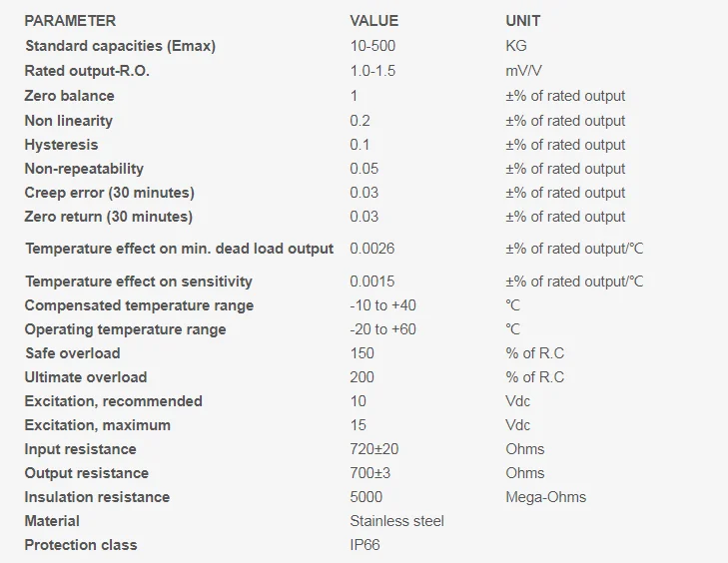Click the 10-500 capacity value
This screenshot has height=563, width=728.
click(x=373, y=46)
